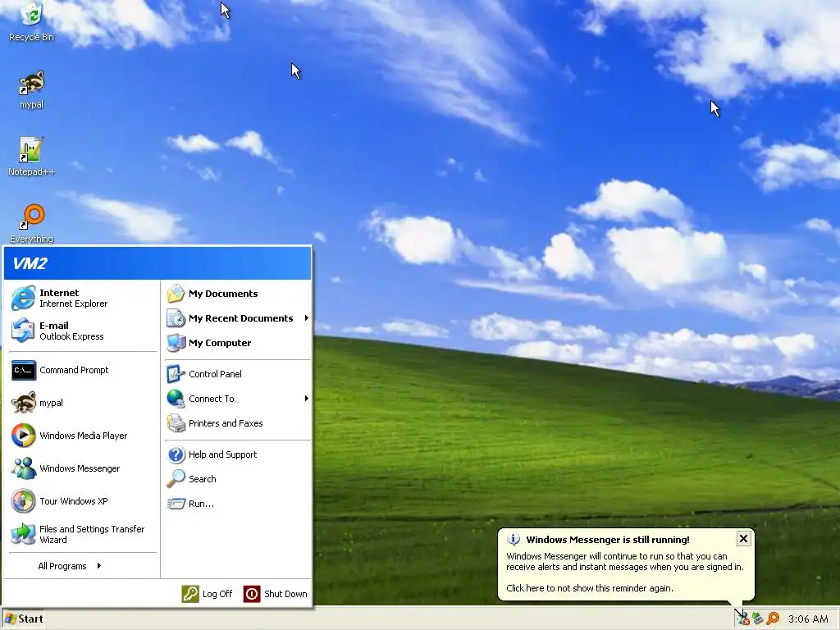
Task: Click the Start button
Action: 24,619
